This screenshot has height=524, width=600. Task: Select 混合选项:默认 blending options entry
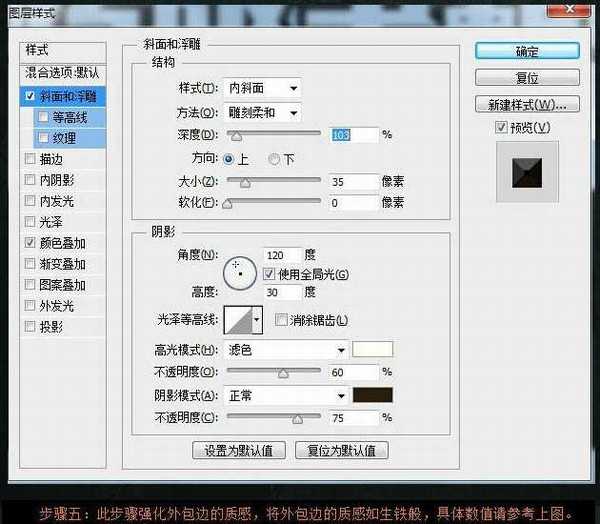tap(64, 74)
